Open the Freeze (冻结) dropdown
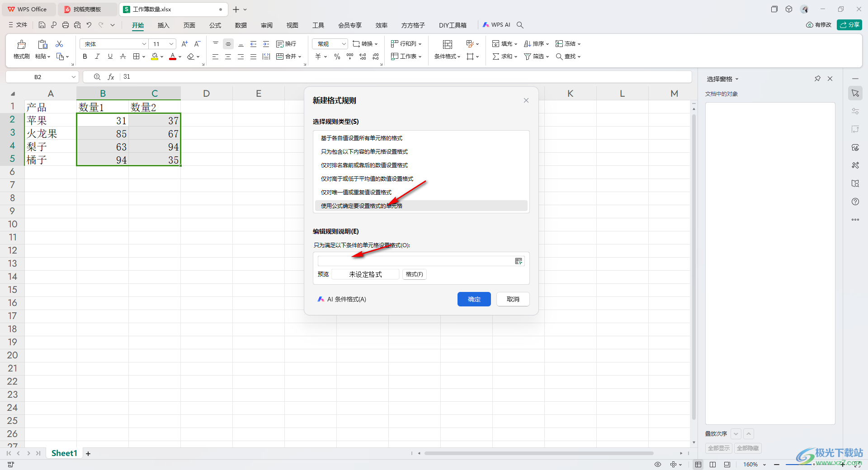The height and width of the screenshot is (470, 868). (568, 44)
